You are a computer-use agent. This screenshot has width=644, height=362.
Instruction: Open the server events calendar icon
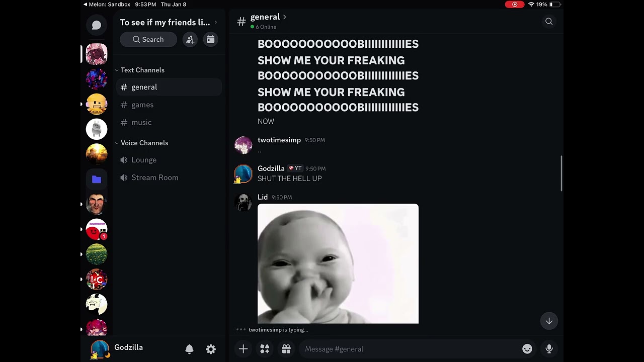click(x=211, y=40)
